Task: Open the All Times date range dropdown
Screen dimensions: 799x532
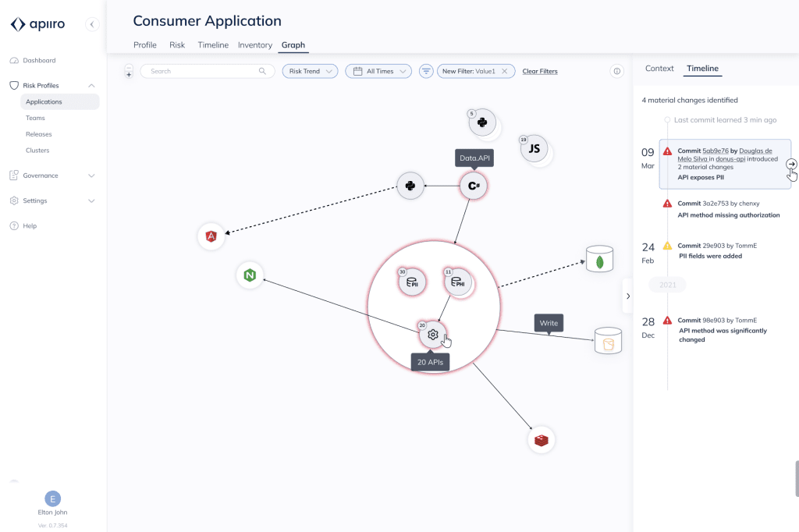Action: [378, 71]
